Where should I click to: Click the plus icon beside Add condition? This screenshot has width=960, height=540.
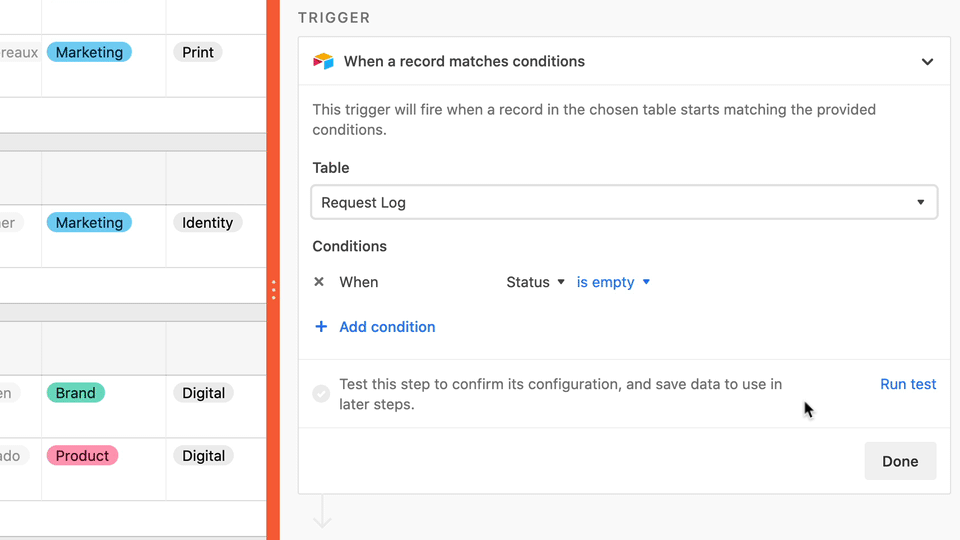[x=321, y=327]
